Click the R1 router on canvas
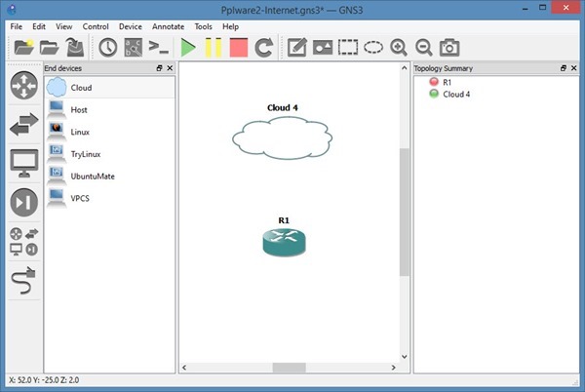The image size is (585, 392). click(284, 243)
